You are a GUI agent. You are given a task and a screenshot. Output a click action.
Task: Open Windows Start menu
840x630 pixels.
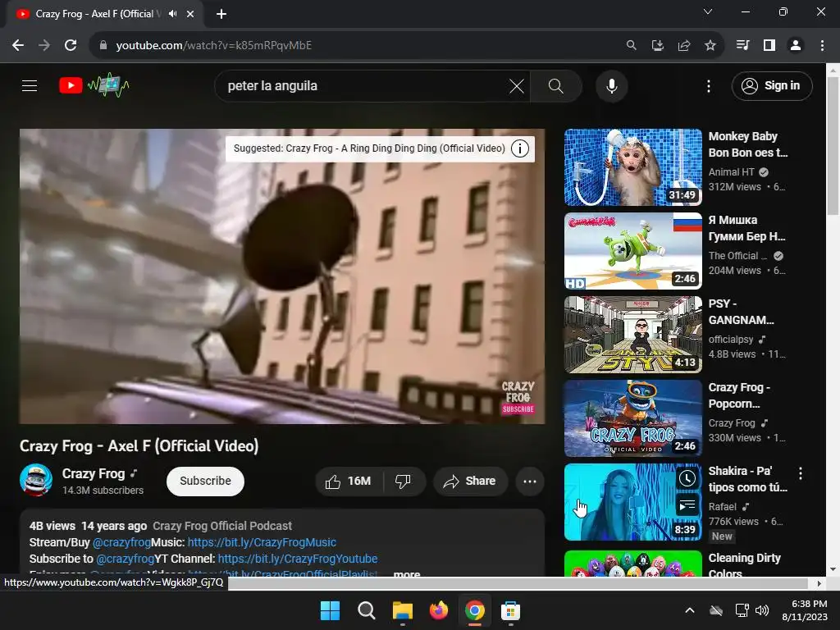pyautogui.click(x=330, y=610)
